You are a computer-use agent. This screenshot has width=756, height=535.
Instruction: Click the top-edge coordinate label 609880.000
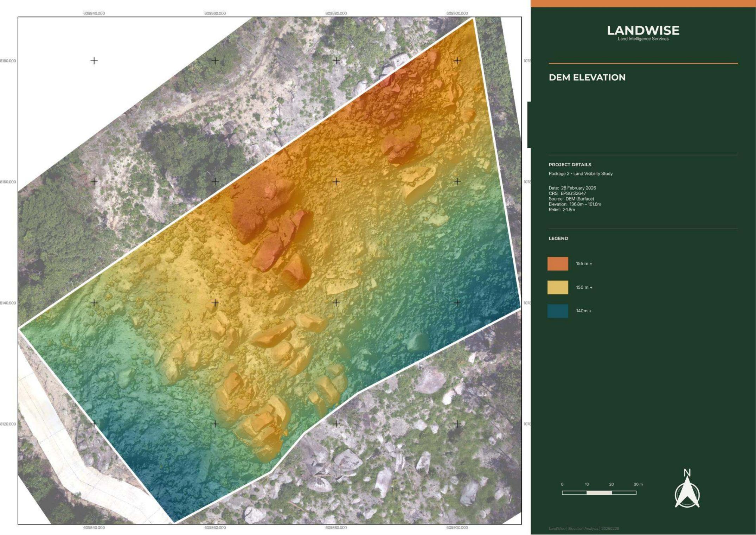pos(336,13)
